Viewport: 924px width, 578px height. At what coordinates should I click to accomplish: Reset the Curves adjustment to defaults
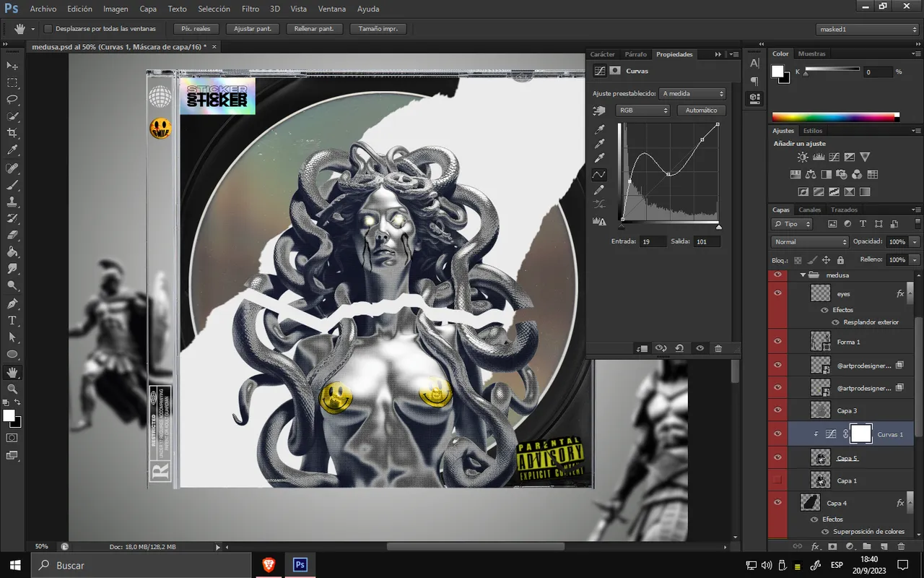coord(679,348)
